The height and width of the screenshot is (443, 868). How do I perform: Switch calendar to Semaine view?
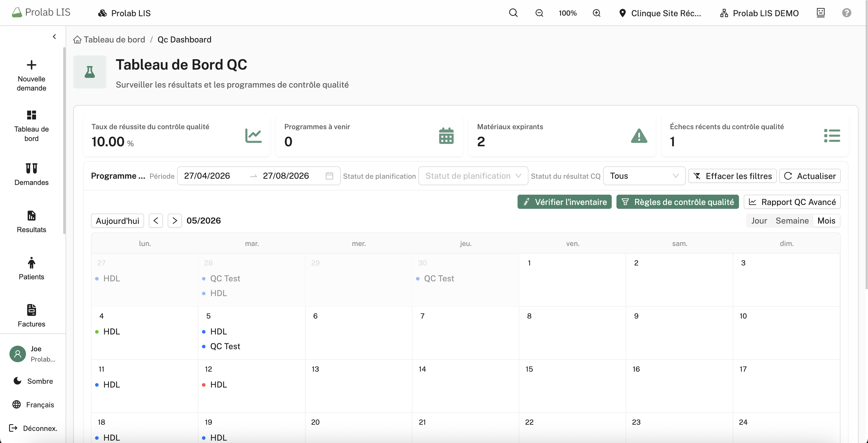tap(792, 221)
